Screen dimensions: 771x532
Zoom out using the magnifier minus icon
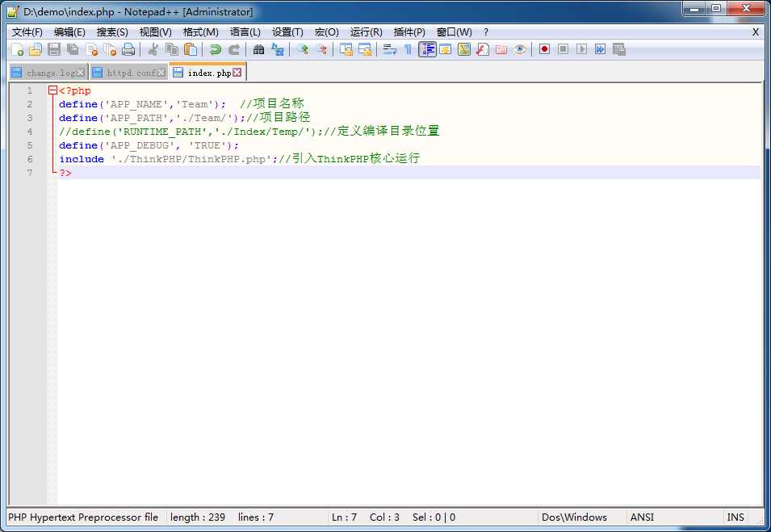pyautogui.click(x=321, y=49)
